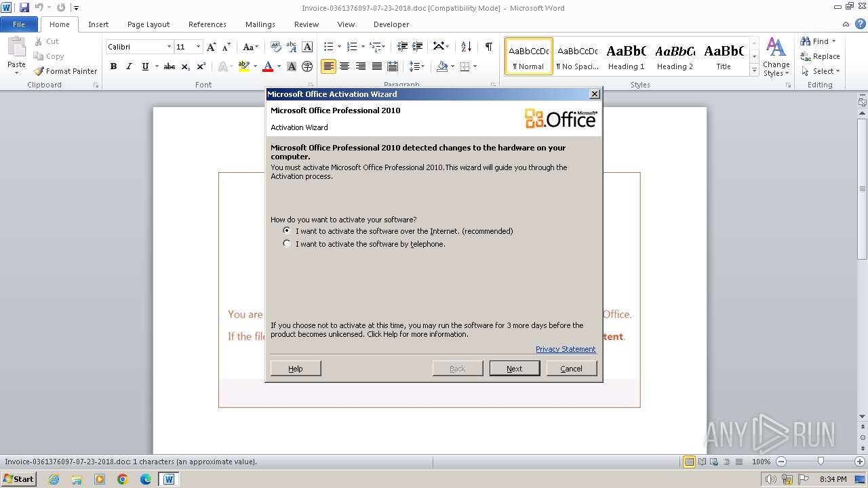Switch to Insert tab
The image size is (868, 488).
(x=98, y=24)
